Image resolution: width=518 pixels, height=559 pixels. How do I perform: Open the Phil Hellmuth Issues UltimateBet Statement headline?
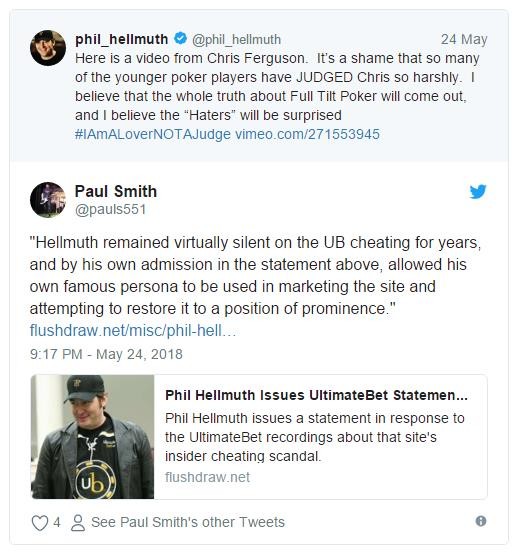[316, 395]
